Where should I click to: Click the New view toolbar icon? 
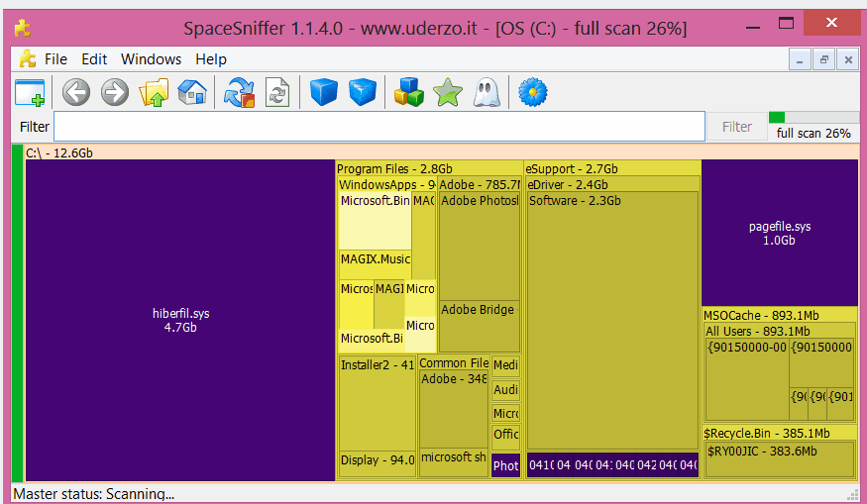pos(30,92)
